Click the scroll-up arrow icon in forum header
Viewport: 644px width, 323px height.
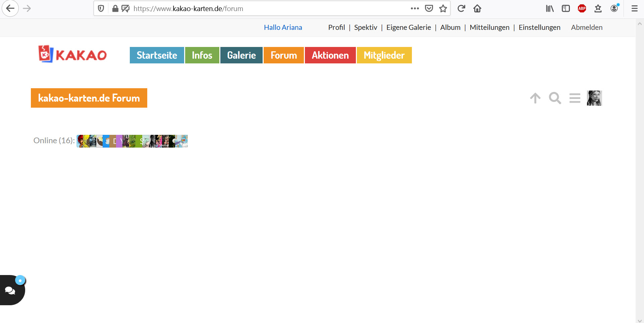pos(535,98)
